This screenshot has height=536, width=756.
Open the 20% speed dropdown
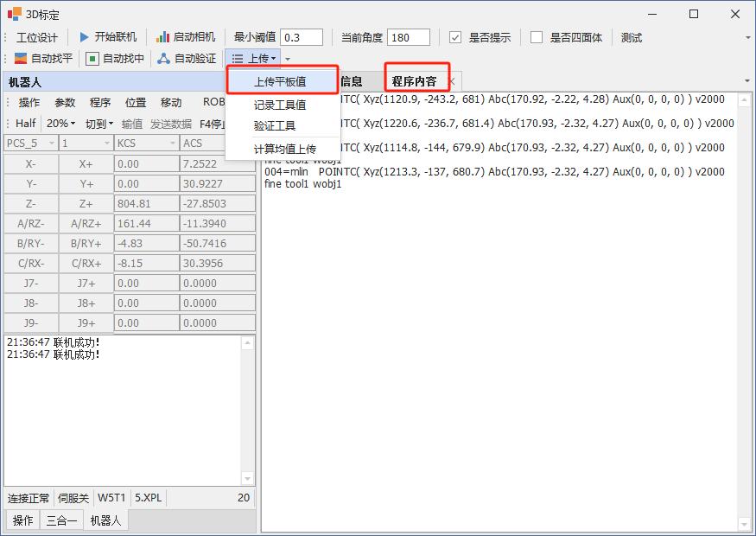point(60,124)
